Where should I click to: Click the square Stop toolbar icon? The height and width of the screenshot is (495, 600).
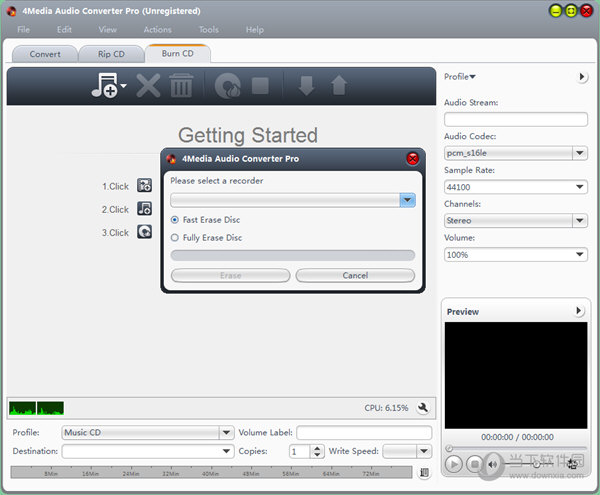pyautogui.click(x=260, y=86)
